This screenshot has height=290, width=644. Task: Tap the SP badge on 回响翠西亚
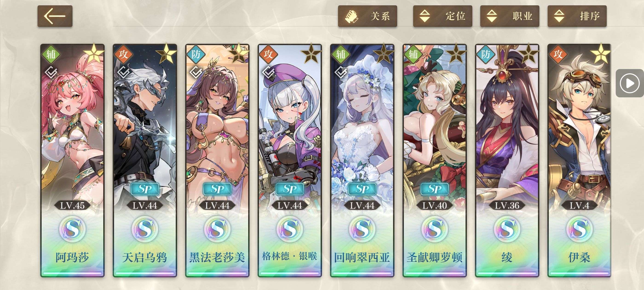pyautogui.click(x=362, y=189)
